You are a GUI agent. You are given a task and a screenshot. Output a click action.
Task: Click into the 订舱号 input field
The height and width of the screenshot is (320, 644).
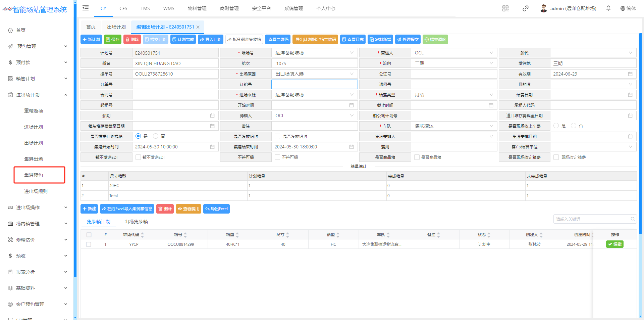(x=314, y=84)
